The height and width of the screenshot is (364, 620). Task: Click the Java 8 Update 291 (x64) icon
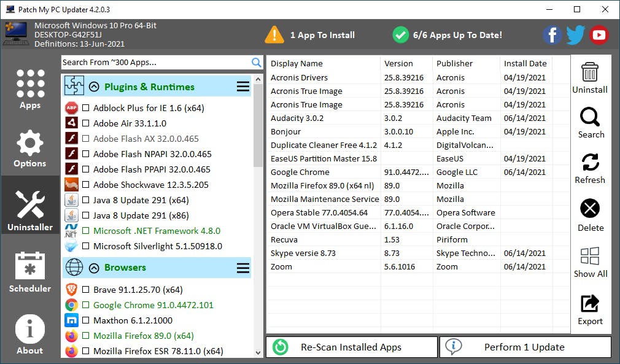coord(72,200)
